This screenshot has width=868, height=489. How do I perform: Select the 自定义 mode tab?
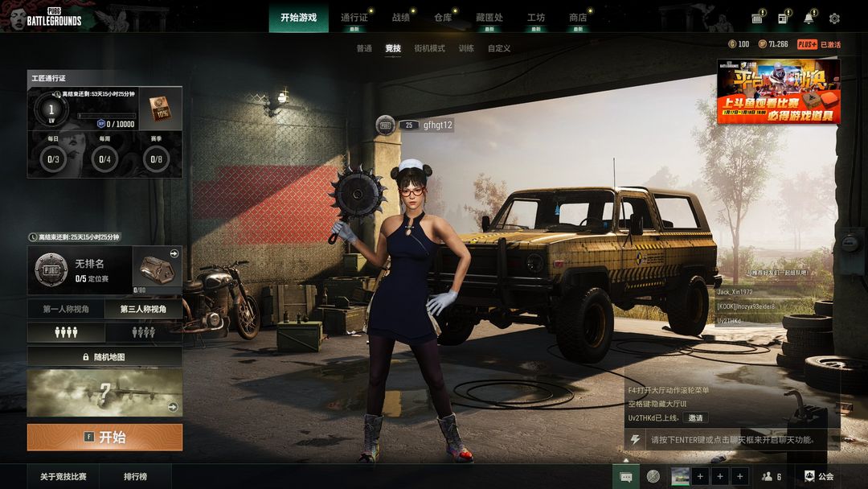click(x=499, y=48)
